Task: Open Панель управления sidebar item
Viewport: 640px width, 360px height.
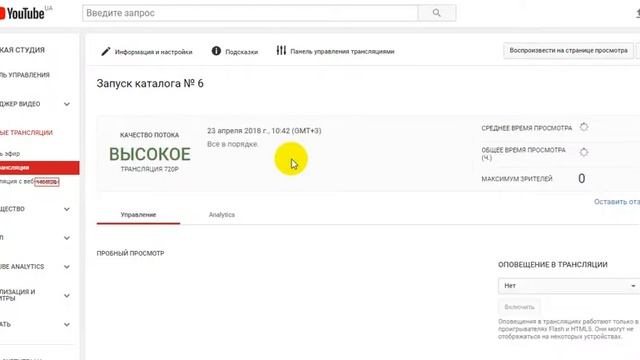Action: click(24, 75)
